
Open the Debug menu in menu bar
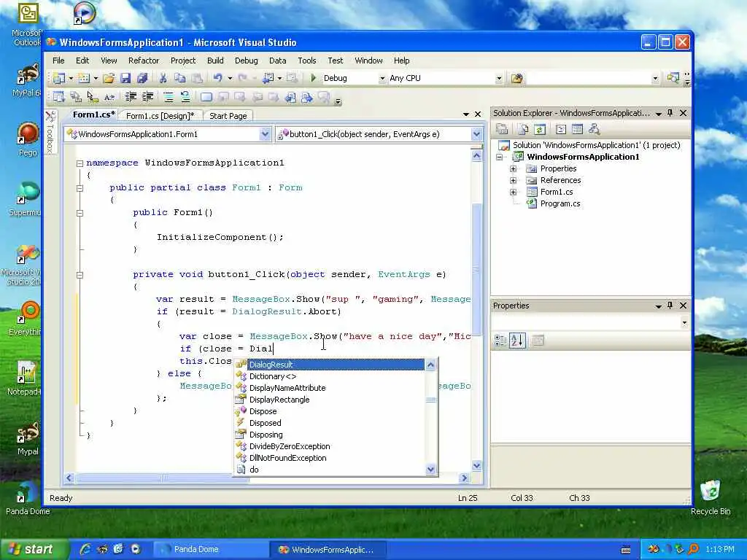[x=247, y=61]
